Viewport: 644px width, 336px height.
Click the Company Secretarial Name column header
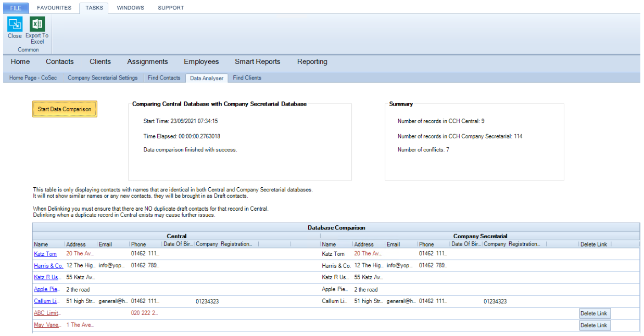[x=337, y=244]
